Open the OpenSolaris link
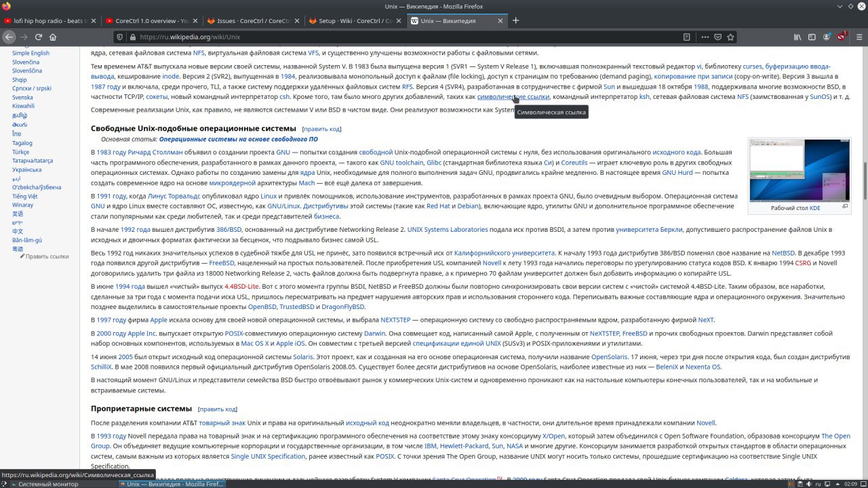 click(609, 357)
